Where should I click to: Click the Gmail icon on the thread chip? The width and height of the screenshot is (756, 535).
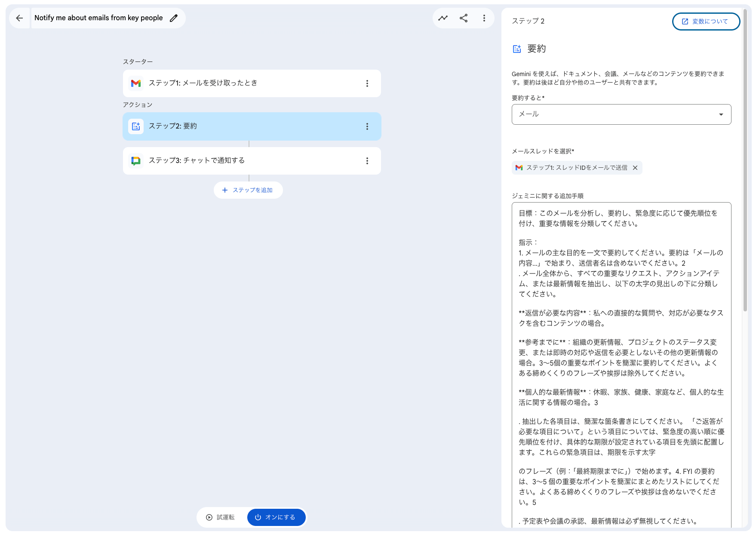point(519,168)
